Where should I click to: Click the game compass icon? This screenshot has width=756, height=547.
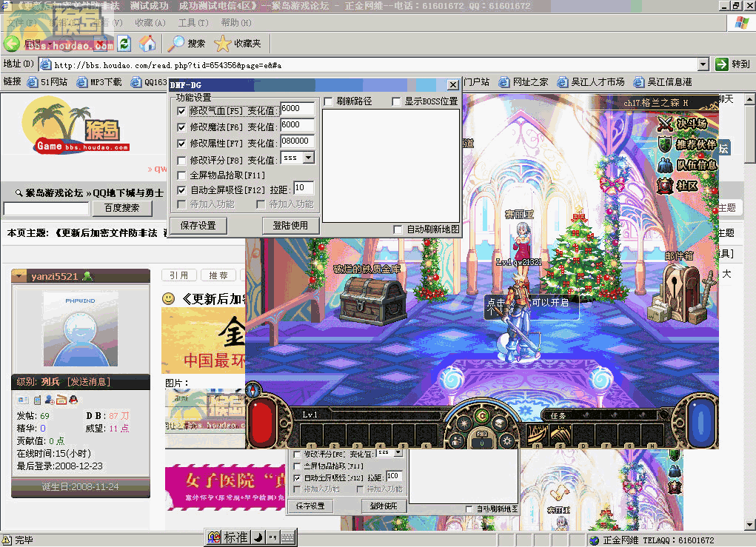click(x=254, y=390)
